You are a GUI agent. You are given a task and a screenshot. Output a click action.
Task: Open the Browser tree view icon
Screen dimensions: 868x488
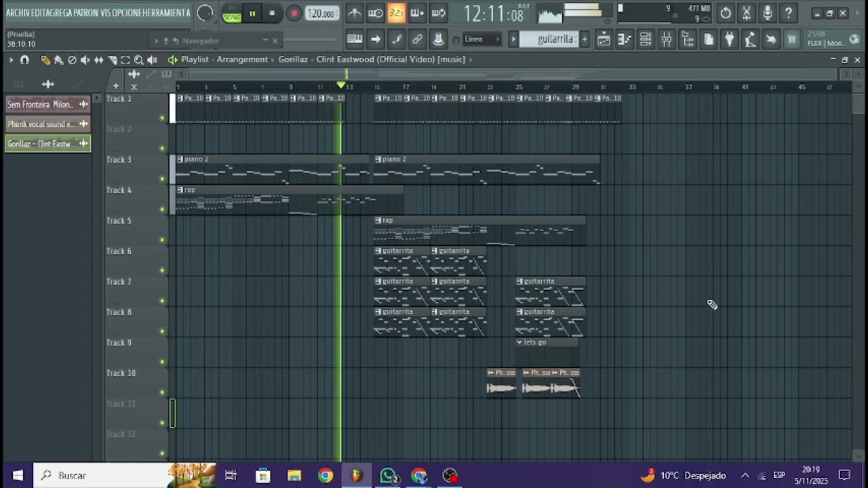[x=688, y=39]
